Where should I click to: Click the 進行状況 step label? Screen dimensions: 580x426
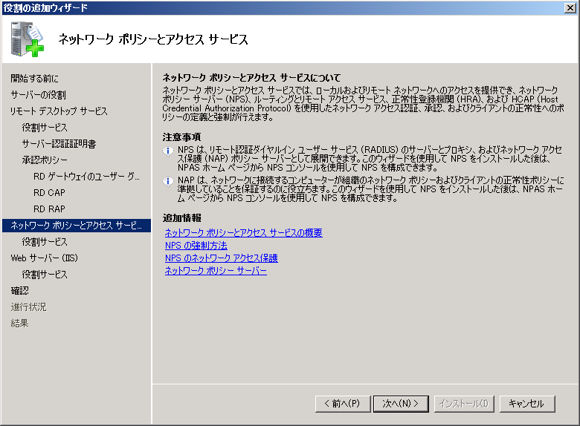point(28,307)
